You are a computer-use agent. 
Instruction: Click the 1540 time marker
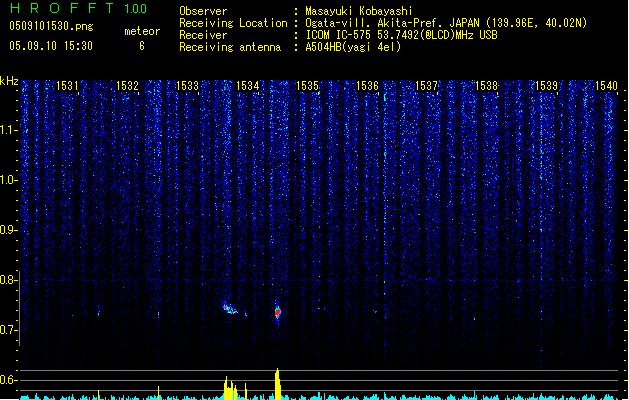click(606, 86)
